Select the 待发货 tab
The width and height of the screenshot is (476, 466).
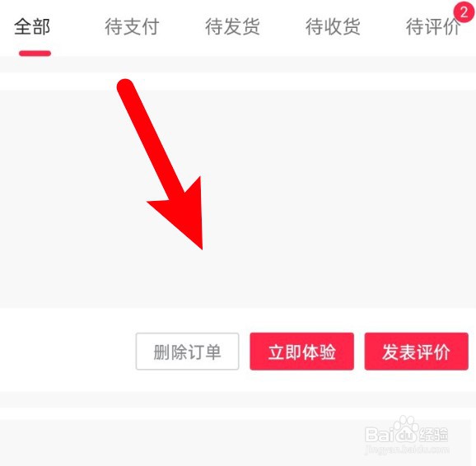click(x=232, y=26)
